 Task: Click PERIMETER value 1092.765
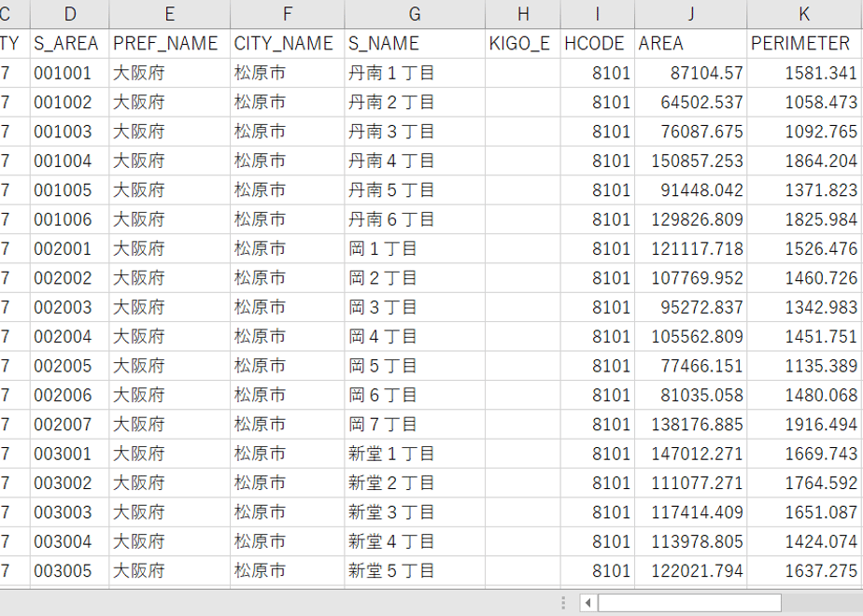(805, 132)
